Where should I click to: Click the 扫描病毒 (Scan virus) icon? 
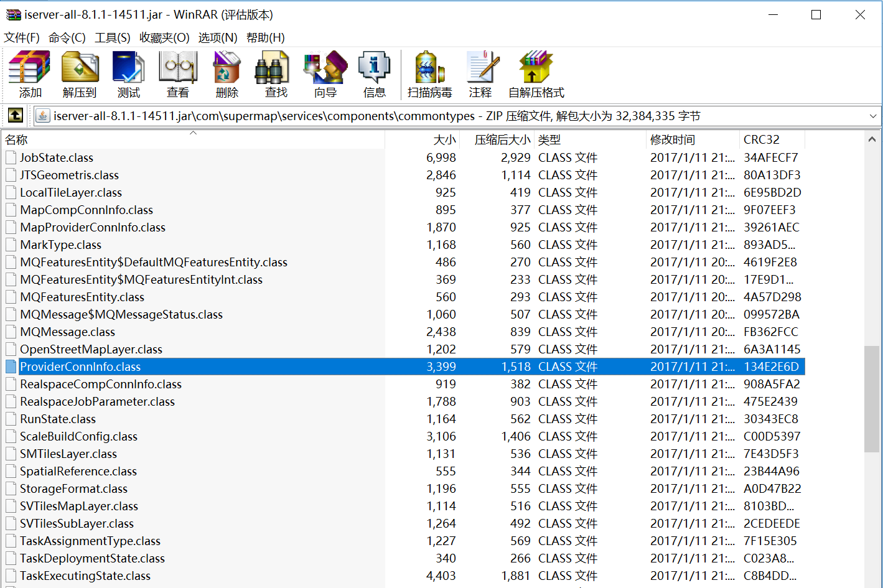click(x=429, y=67)
